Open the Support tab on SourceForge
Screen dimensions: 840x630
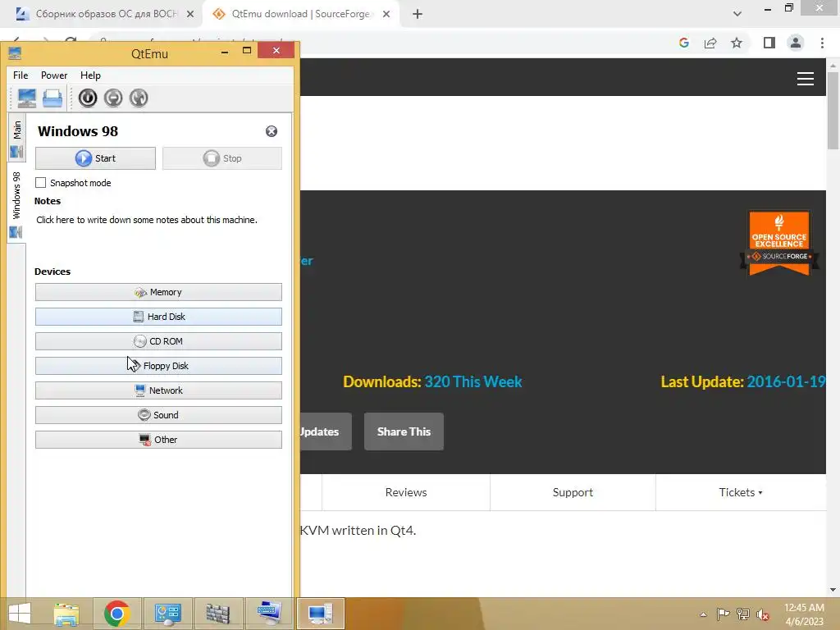tap(573, 492)
